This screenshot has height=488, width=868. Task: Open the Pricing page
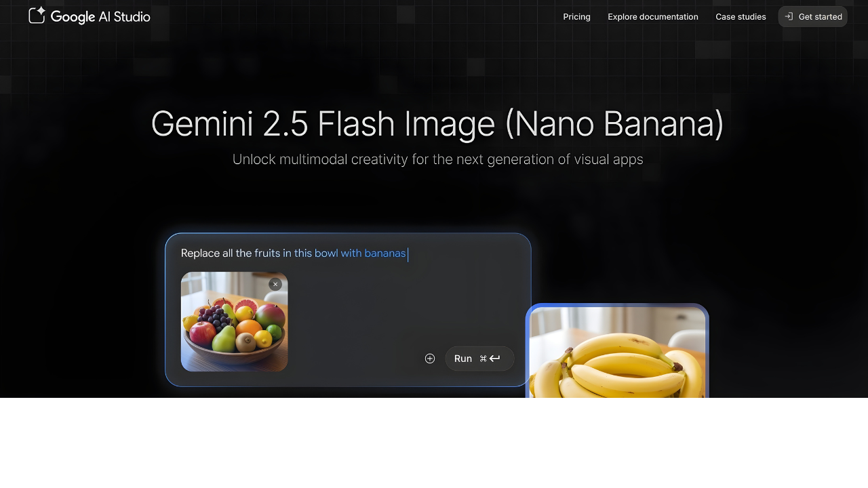(x=576, y=17)
